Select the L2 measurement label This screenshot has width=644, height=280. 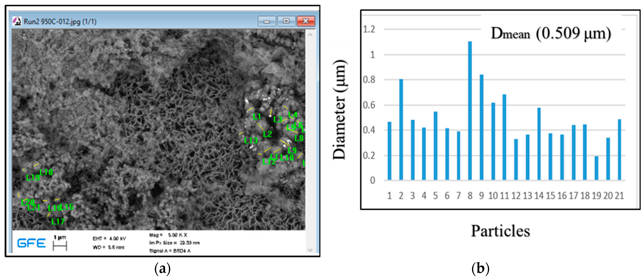pos(268,134)
